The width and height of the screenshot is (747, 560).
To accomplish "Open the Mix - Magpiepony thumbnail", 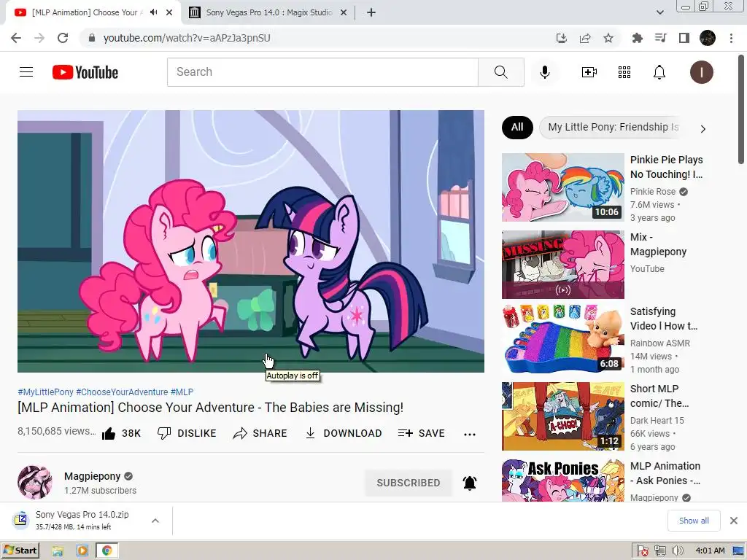I will coord(562,265).
